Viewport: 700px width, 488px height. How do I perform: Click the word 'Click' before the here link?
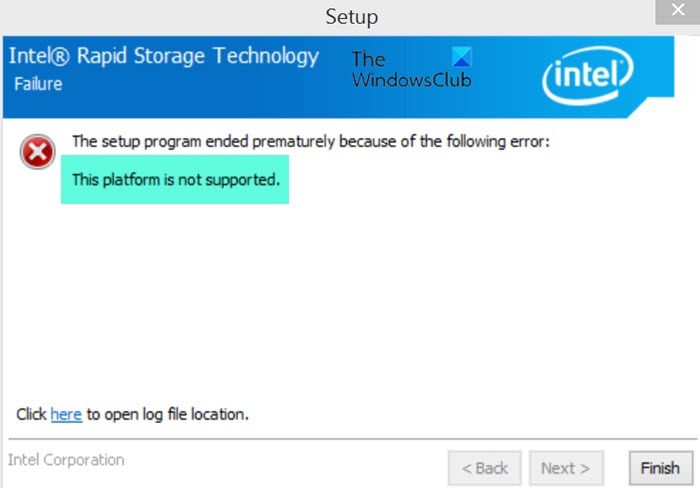point(32,413)
